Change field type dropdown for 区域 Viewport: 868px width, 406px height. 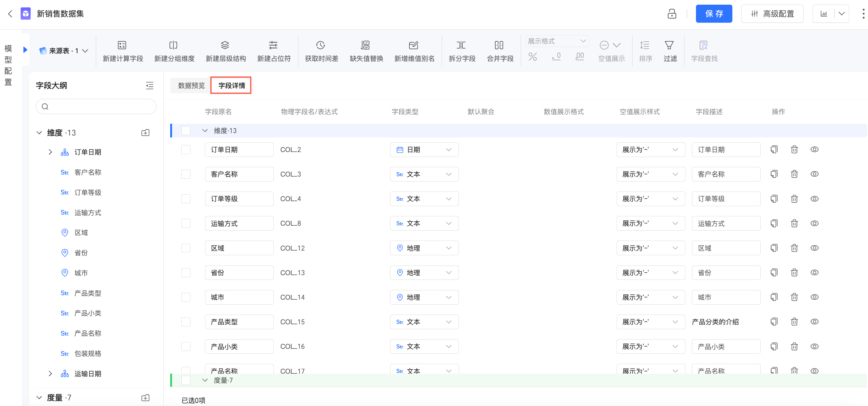[424, 248]
